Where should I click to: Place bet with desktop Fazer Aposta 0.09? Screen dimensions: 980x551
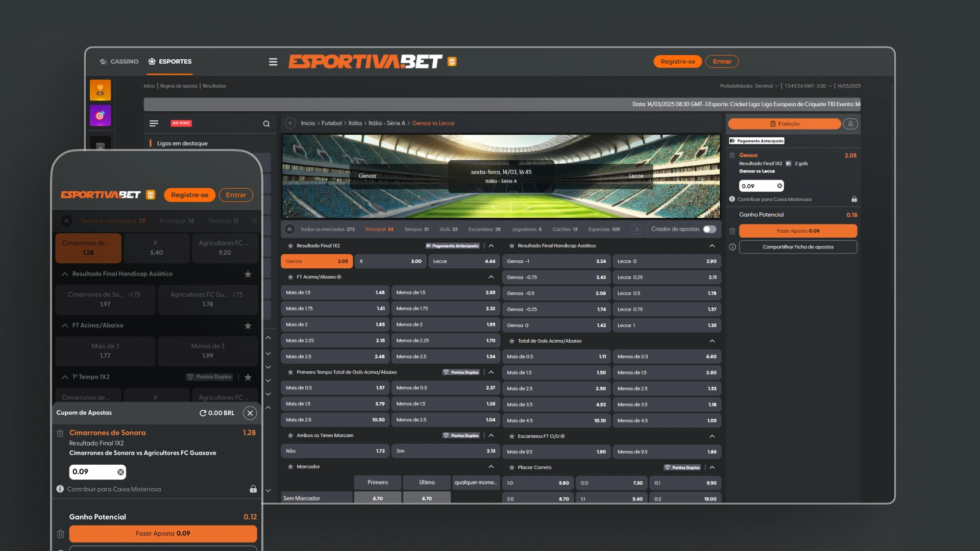pos(798,231)
